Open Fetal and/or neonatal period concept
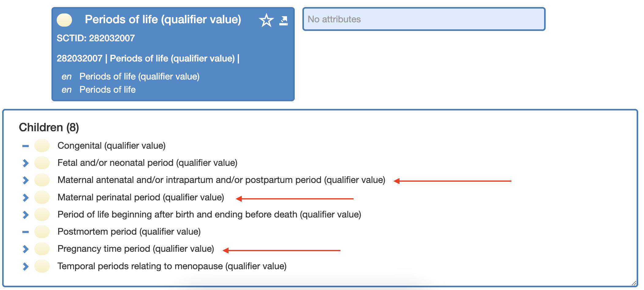 point(147,163)
